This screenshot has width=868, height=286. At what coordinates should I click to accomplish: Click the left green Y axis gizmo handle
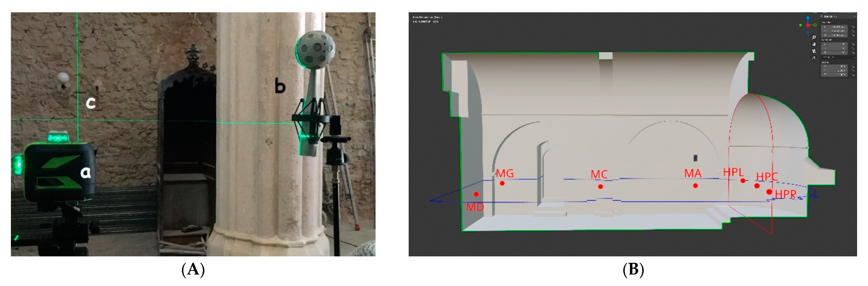(x=801, y=25)
